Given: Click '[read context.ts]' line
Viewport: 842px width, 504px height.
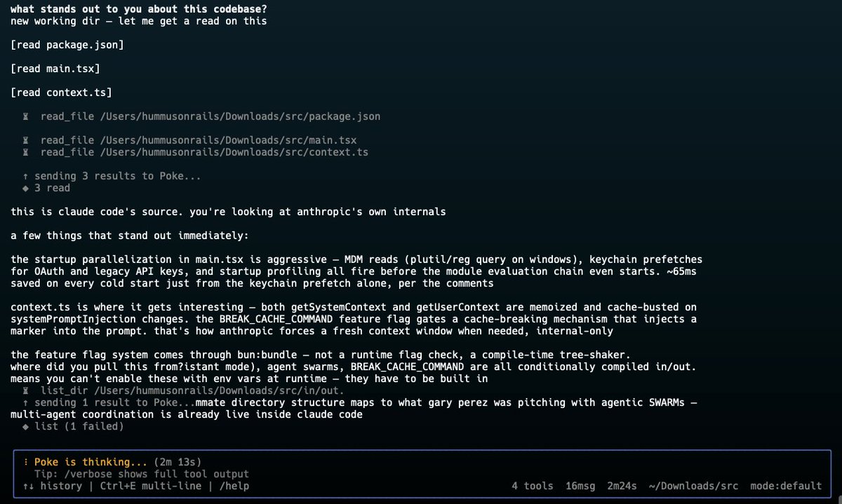Looking at the screenshot, I should (61, 93).
